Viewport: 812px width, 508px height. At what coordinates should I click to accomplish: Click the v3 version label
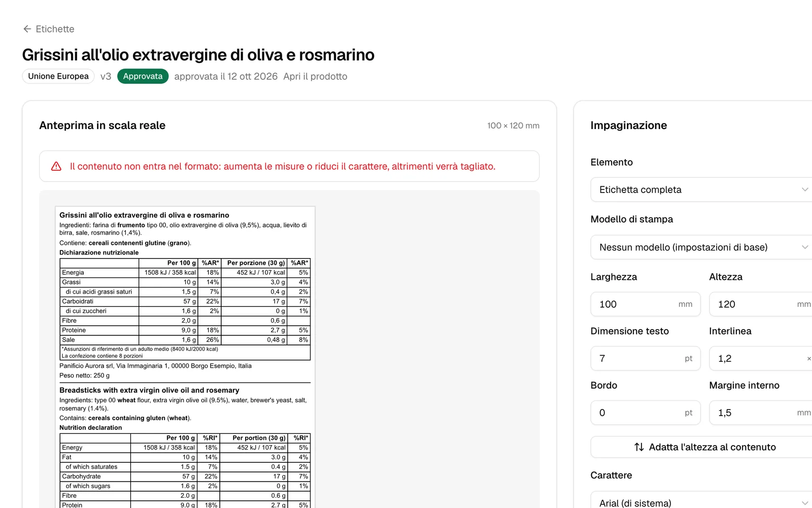(x=106, y=76)
